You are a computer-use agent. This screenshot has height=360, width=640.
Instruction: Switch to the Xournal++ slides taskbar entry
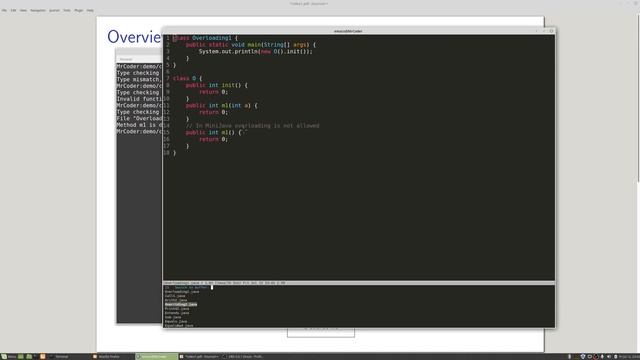[200, 356]
